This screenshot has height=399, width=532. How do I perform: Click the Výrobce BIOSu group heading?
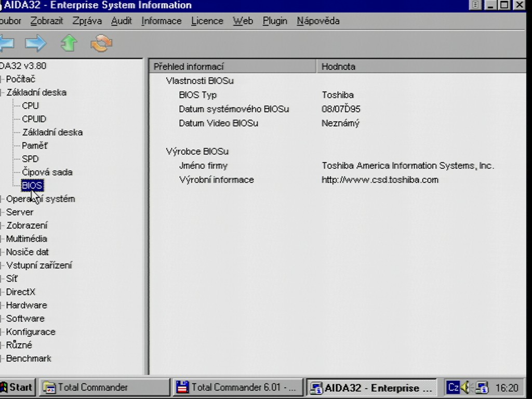pyautogui.click(x=197, y=151)
